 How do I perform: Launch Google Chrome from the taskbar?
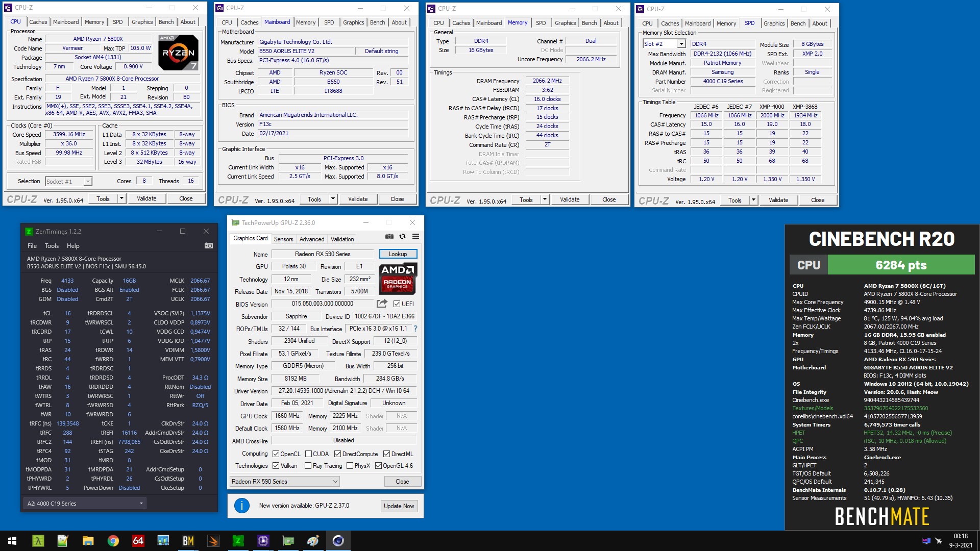[x=113, y=541]
